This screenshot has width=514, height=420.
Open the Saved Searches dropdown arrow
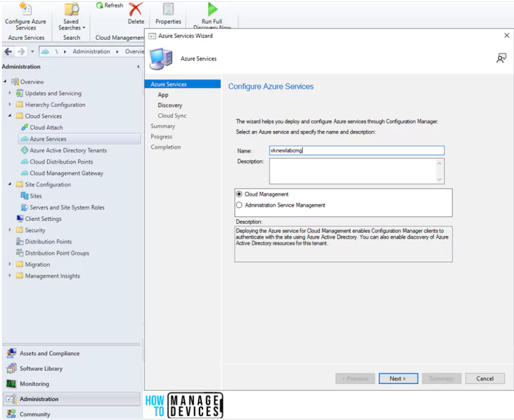[84, 28]
